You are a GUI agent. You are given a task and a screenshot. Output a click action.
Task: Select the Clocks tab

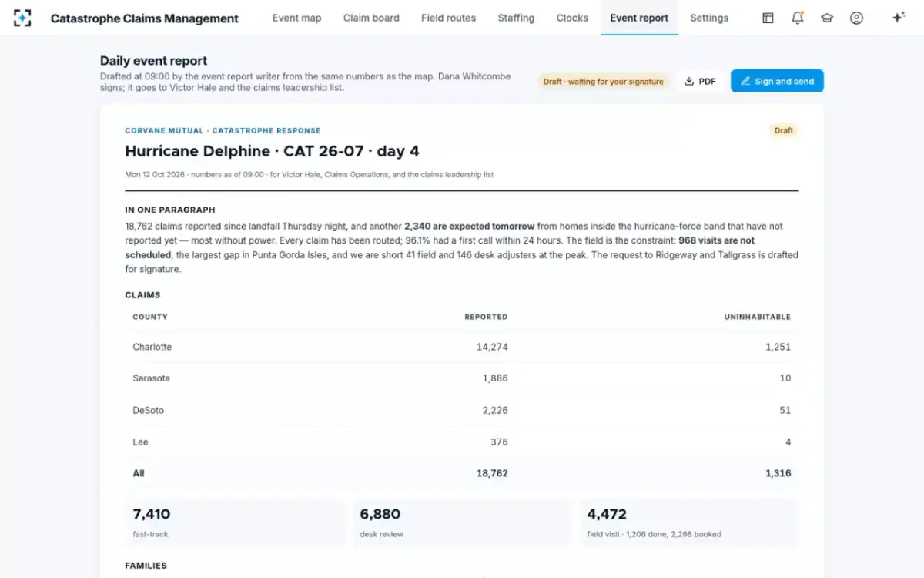click(572, 18)
